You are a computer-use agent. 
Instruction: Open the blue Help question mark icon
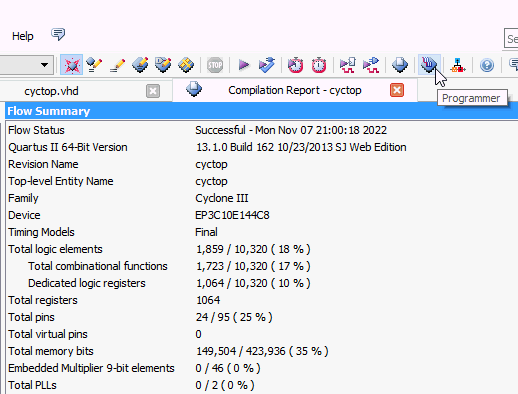(487, 65)
